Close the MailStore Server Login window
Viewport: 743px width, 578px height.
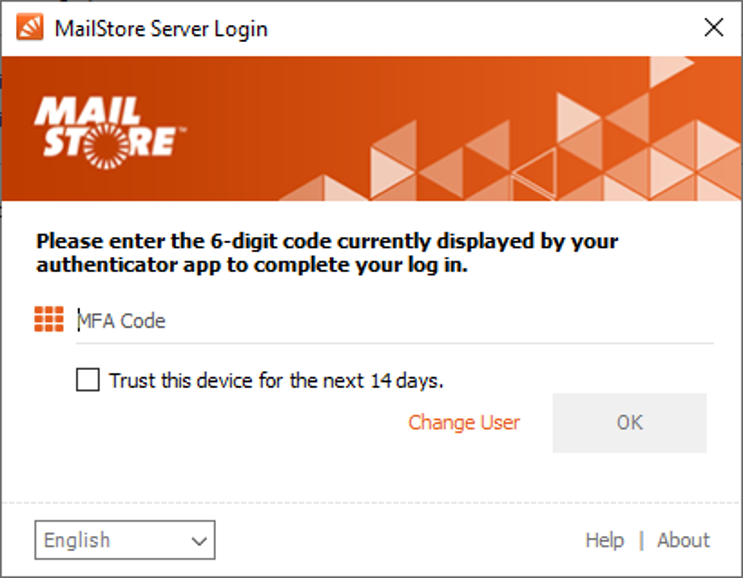point(713,27)
